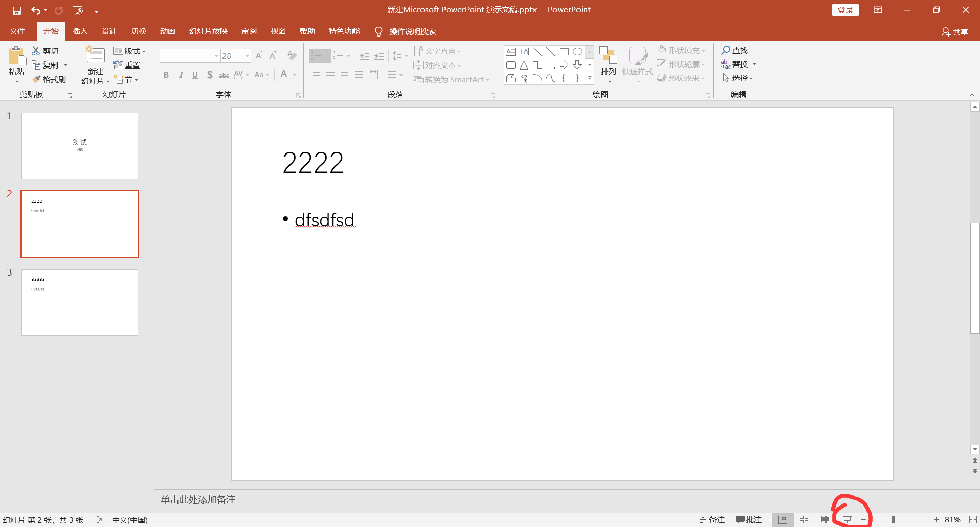980x527 pixels.
Task: Click the Save icon in quick access toolbar
Action: coord(17,10)
